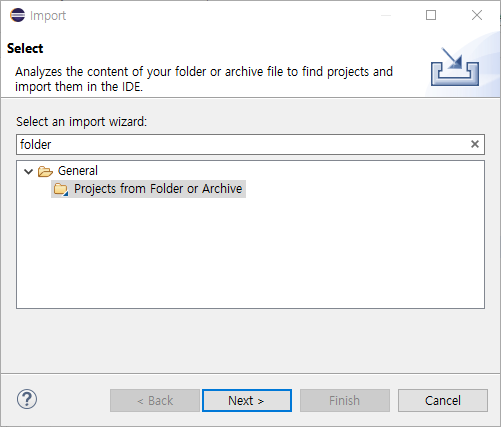
Task: Clear the filter text with the X icon
Action: coord(475,144)
